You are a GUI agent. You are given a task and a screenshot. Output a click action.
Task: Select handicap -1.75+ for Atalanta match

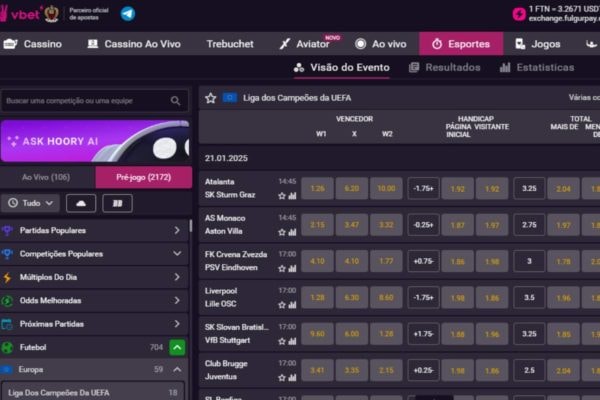pyautogui.click(x=423, y=188)
